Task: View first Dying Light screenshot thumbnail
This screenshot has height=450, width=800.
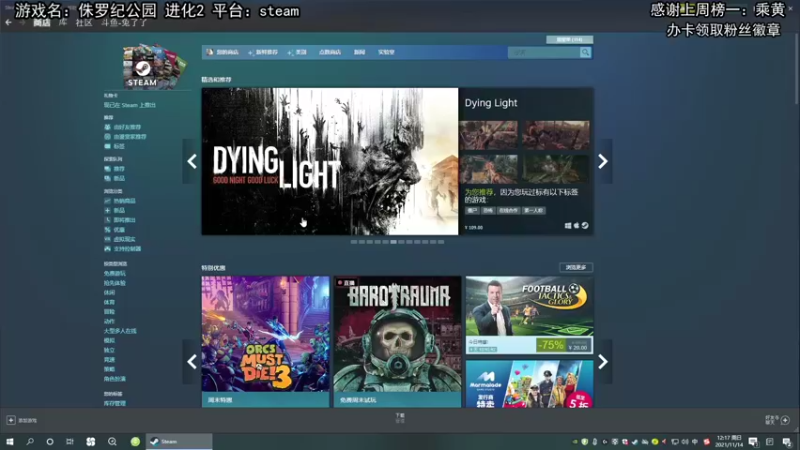Action: pyautogui.click(x=488, y=135)
